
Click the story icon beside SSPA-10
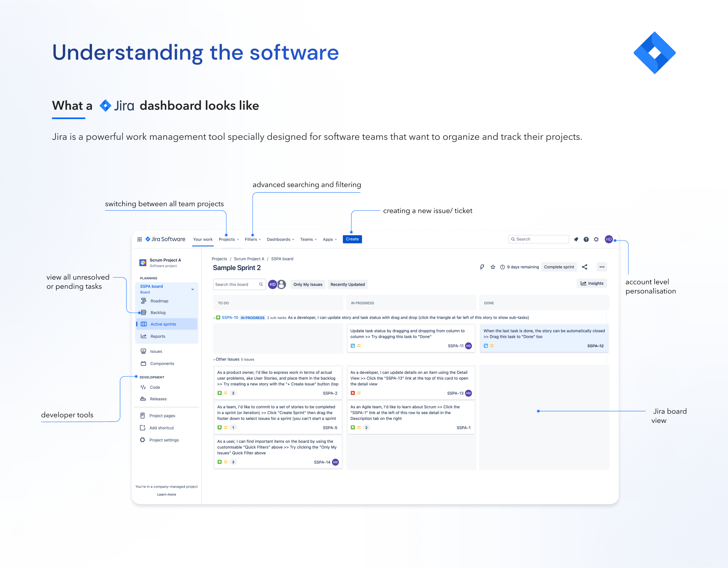pyautogui.click(x=218, y=318)
